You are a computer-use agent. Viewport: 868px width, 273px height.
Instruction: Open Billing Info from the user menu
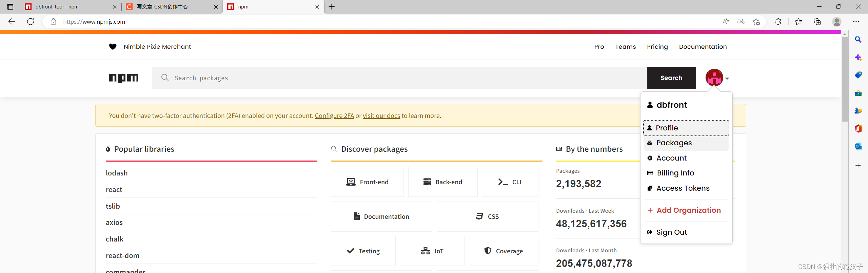pyautogui.click(x=686, y=173)
